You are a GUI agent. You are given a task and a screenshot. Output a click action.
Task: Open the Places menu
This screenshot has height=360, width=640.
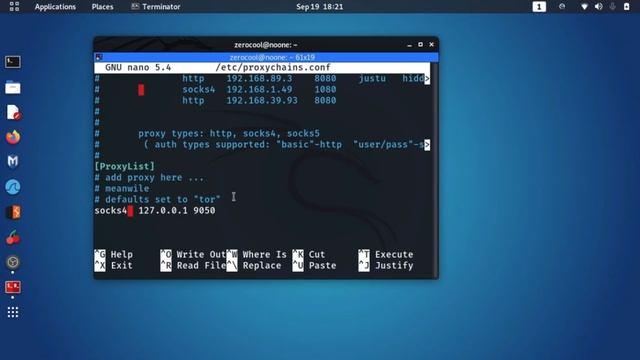pyautogui.click(x=102, y=7)
